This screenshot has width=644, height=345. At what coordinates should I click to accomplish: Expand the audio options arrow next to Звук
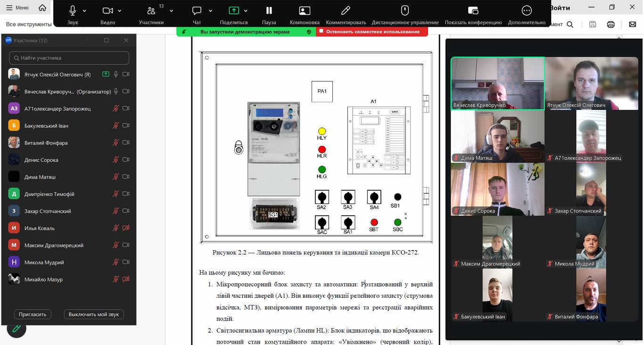point(84,11)
